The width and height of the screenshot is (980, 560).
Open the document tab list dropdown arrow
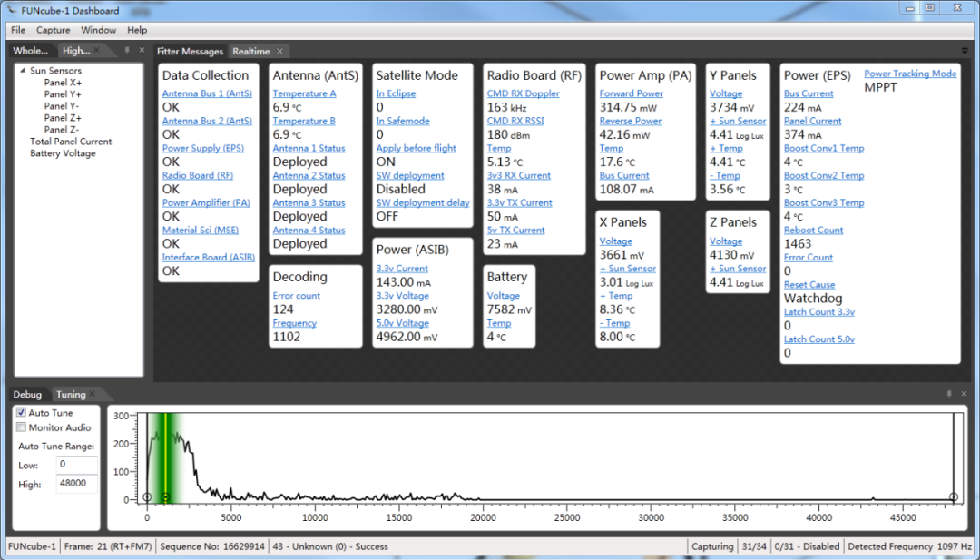click(x=965, y=51)
